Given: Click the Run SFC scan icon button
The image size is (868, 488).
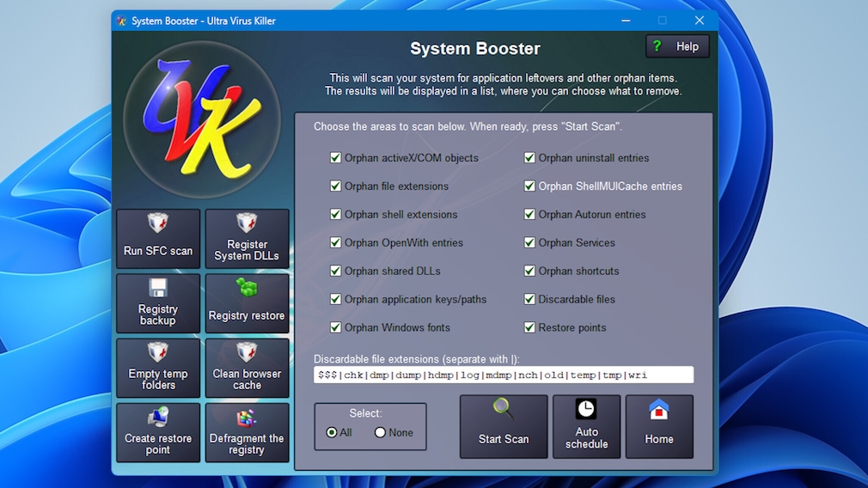Looking at the screenshot, I should [158, 239].
